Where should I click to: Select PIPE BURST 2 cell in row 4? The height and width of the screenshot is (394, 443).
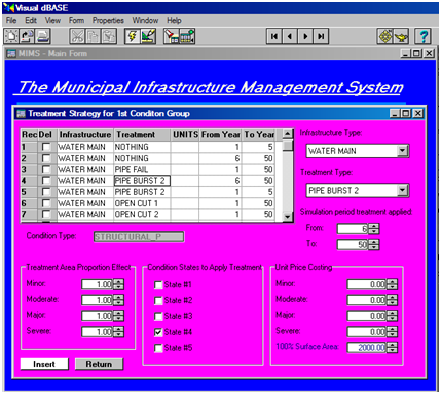pyautogui.click(x=142, y=181)
